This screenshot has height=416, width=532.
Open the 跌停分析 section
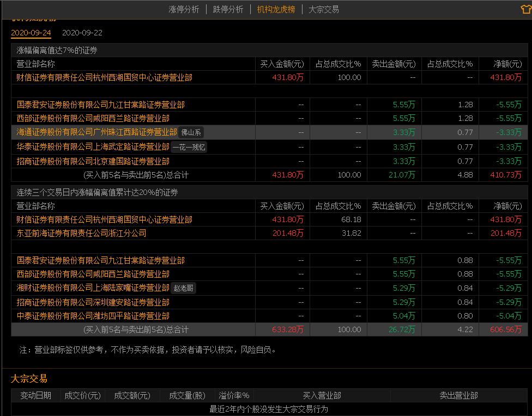pyautogui.click(x=228, y=9)
